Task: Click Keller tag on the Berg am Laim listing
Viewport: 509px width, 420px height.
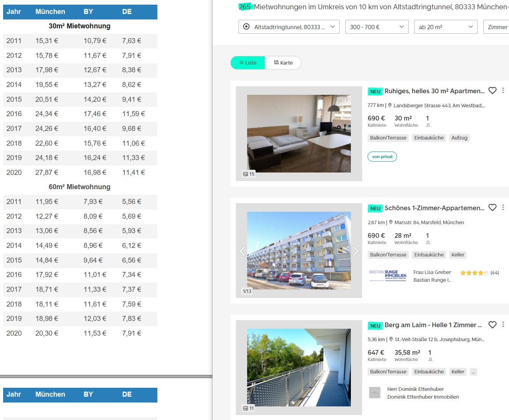Action: (x=458, y=372)
